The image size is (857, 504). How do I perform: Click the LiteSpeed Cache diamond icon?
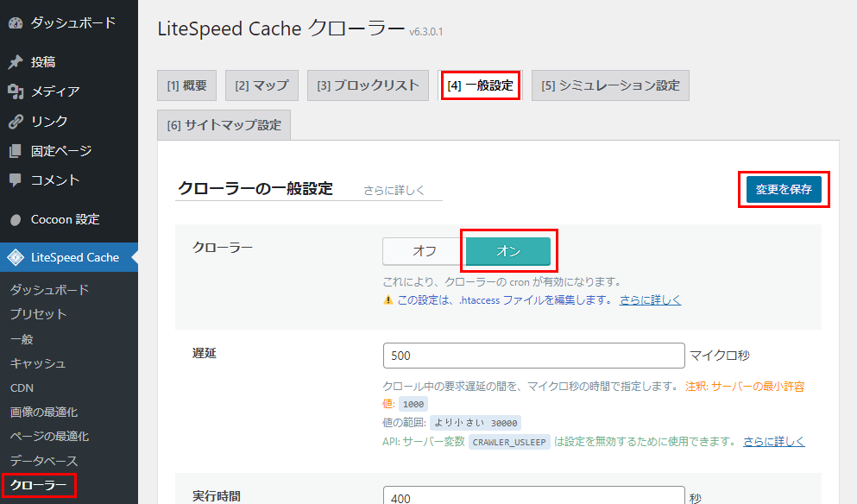click(16, 257)
